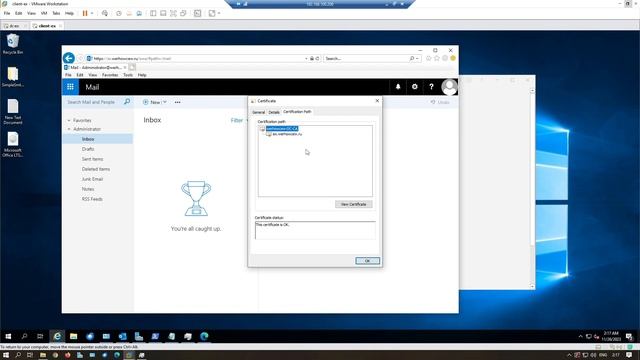The width and height of the screenshot is (640, 360).
Task: Switch to the dc-ex VMware tab
Action: pos(14,26)
